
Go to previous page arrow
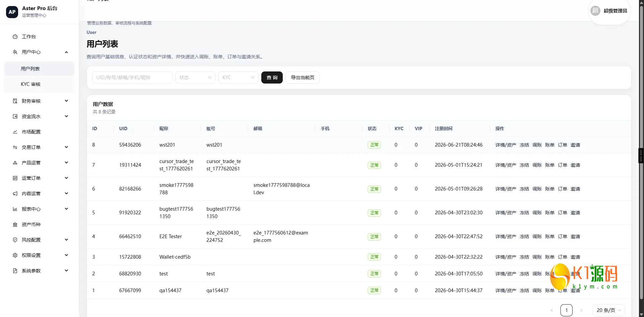(x=552, y=310)
